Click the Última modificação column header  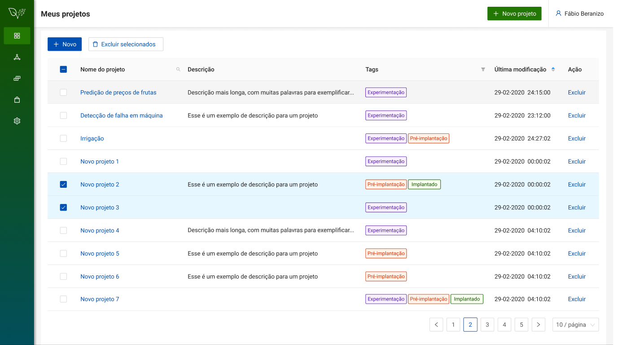point(521,69)
